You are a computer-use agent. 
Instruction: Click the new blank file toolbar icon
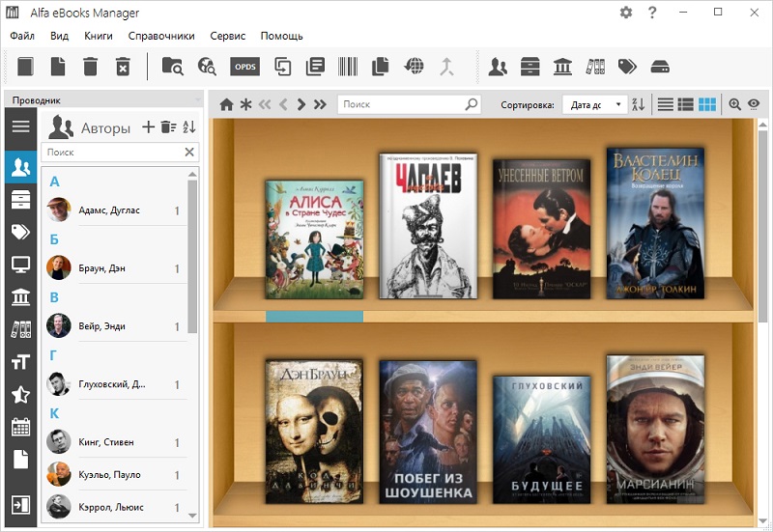[58, 67]
